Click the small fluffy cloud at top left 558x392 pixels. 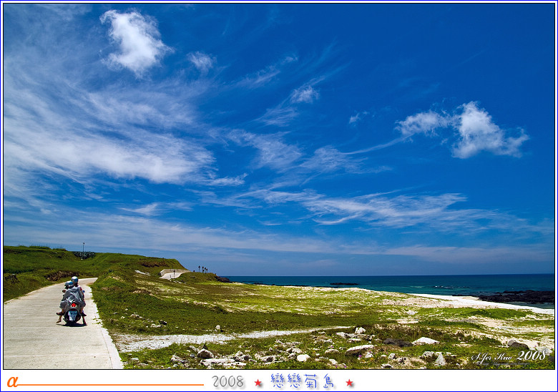click(x=134, y=40)
